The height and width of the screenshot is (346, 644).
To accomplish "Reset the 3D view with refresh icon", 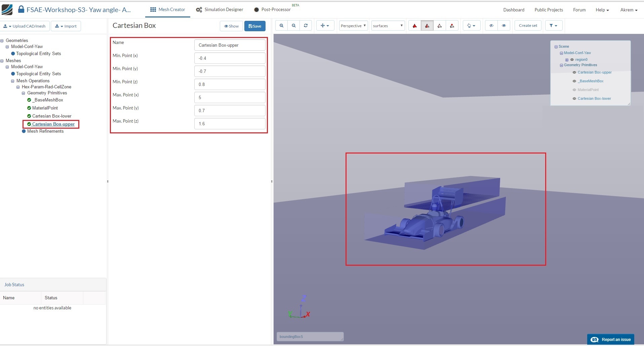I will click(x=306, y=26).
